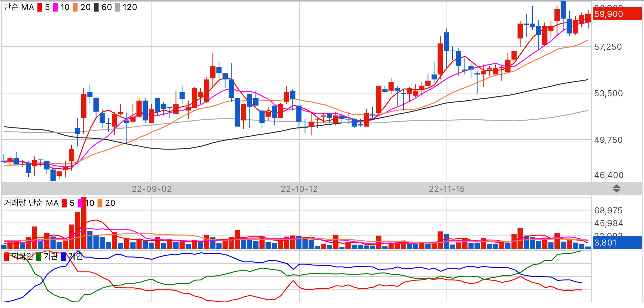Viewport: 644px width, 308px height.
Task: Click the 49,750 price axis label
Action: (x=608, y=140)
